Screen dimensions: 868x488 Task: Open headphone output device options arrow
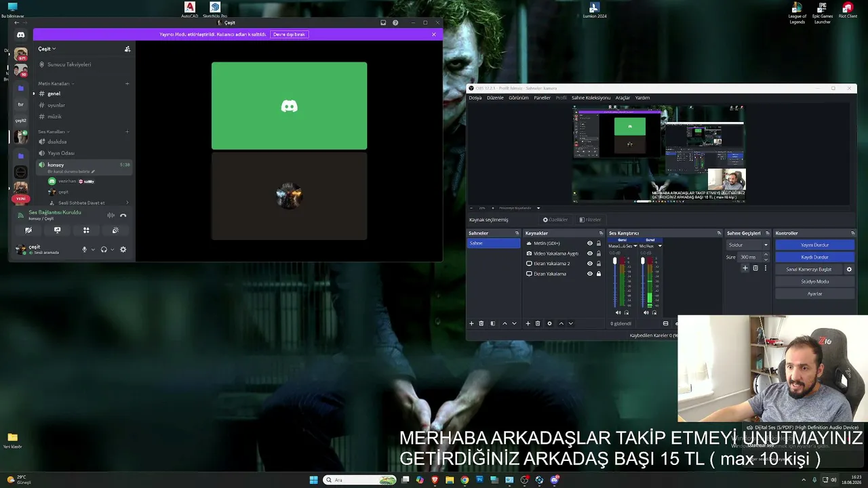(112, 249)
